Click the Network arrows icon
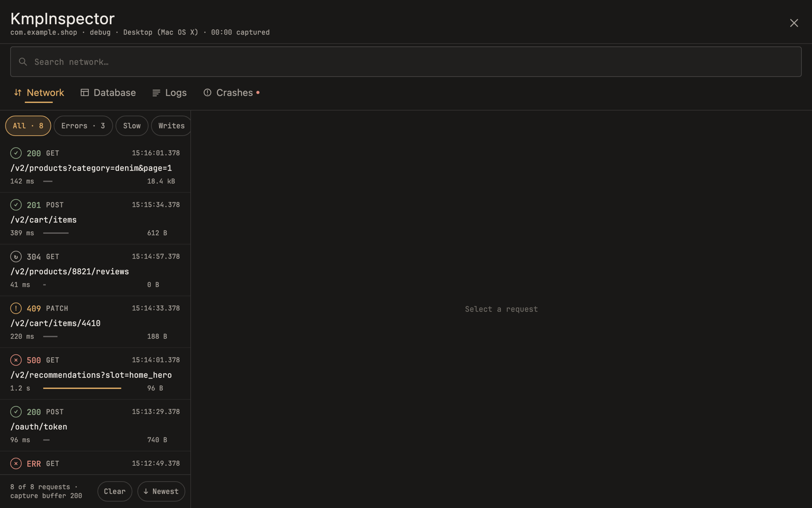 pos(18,92)
